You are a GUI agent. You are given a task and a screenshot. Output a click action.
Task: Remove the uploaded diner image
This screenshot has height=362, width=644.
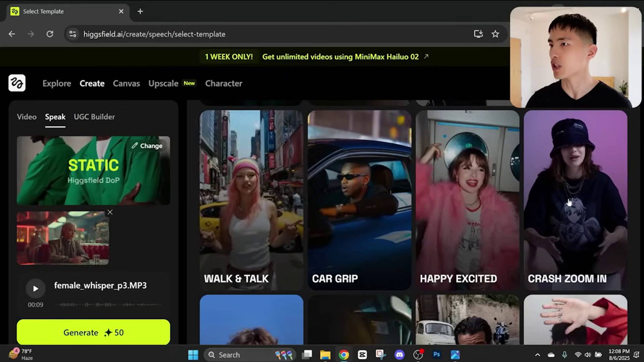[110, 212]
